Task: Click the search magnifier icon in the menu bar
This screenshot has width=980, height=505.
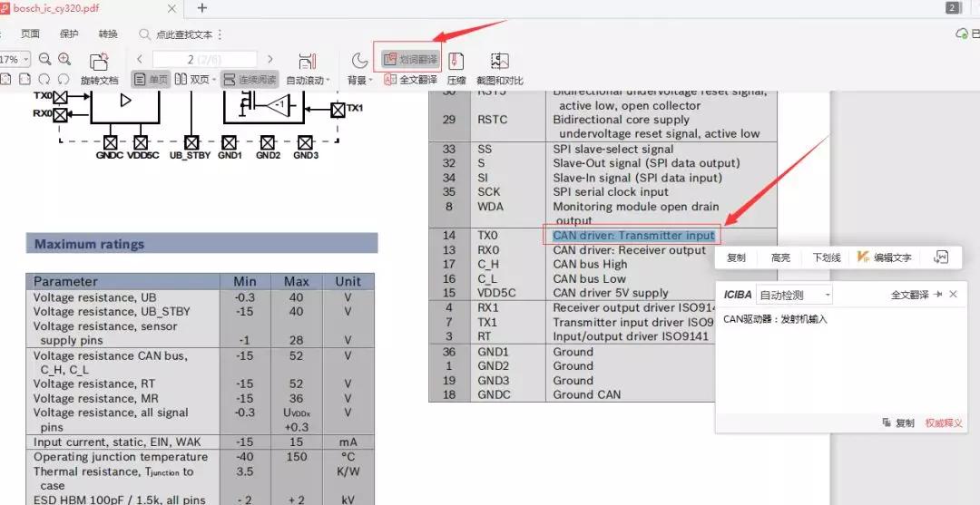Action: click(x=144, y=34)
